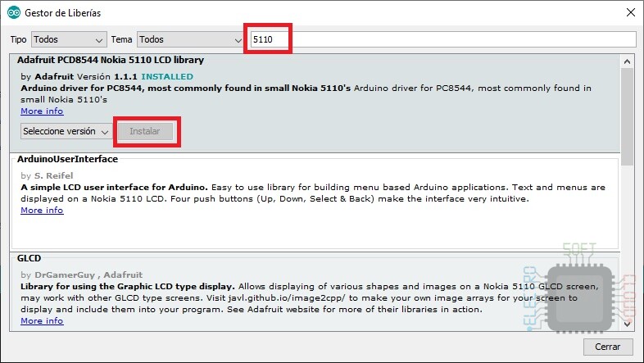Viewport: 644px width, 363px height.
Task: Open the Tipo dropdown
Action: 69,39
